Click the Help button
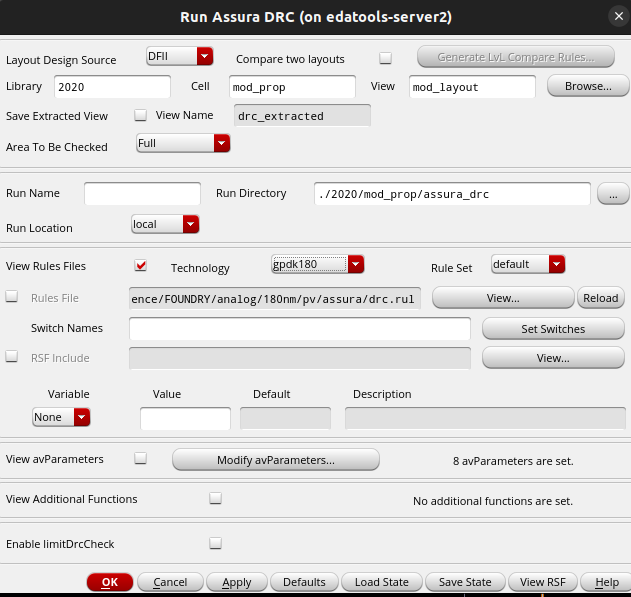Image resolution: width=631 pixels, height=597 pixels. tap(606, 582)
